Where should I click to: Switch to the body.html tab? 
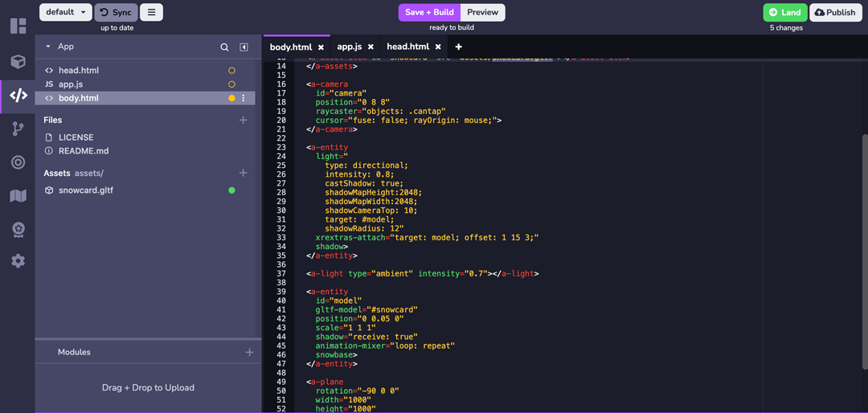point(291,47)
